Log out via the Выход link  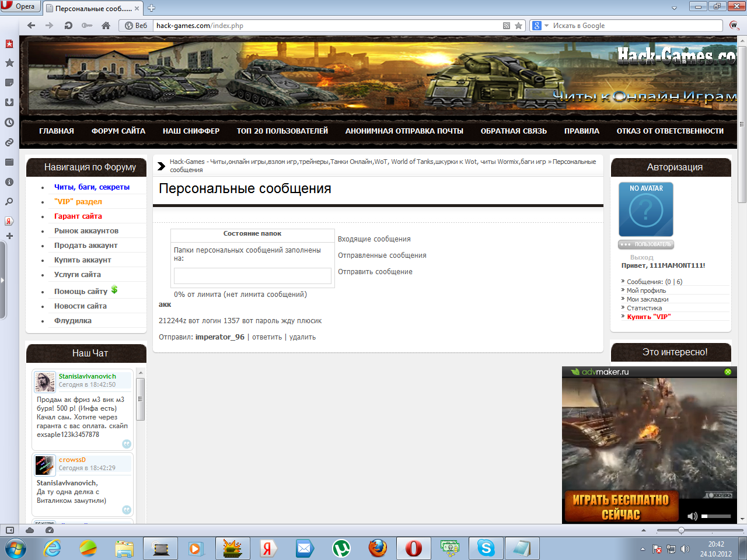pos(642,257)
